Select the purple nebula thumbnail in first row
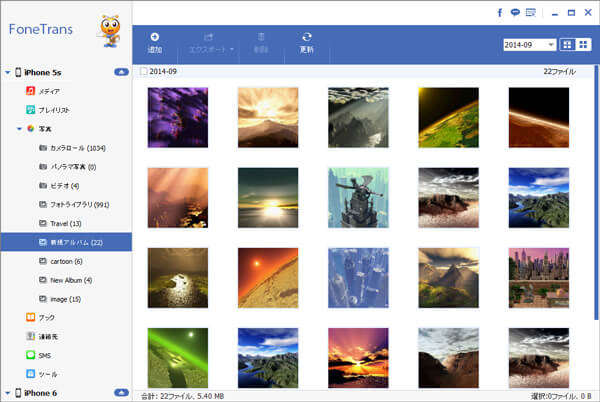Screen dimensions: 600x402 tap(177, 117)
